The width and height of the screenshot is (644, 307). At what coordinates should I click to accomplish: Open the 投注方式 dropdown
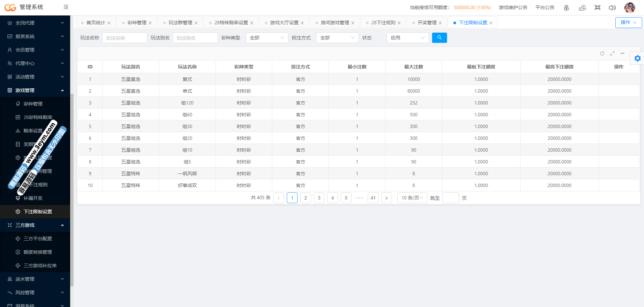tap(337, 38)
